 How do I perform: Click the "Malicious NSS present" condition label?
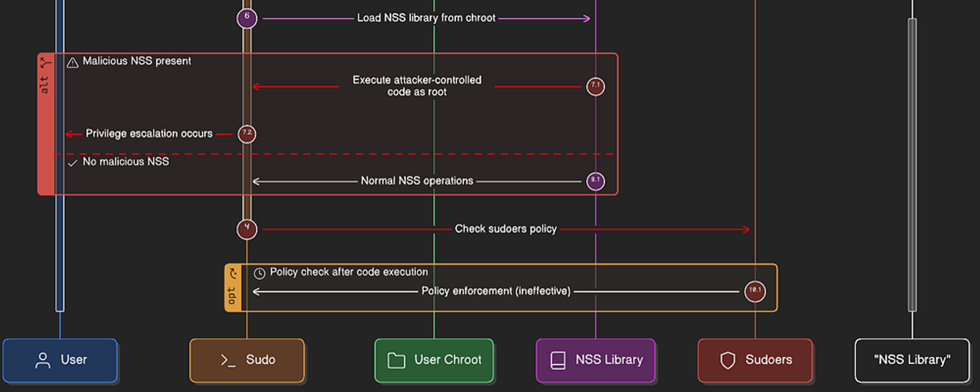pos(137,61)
